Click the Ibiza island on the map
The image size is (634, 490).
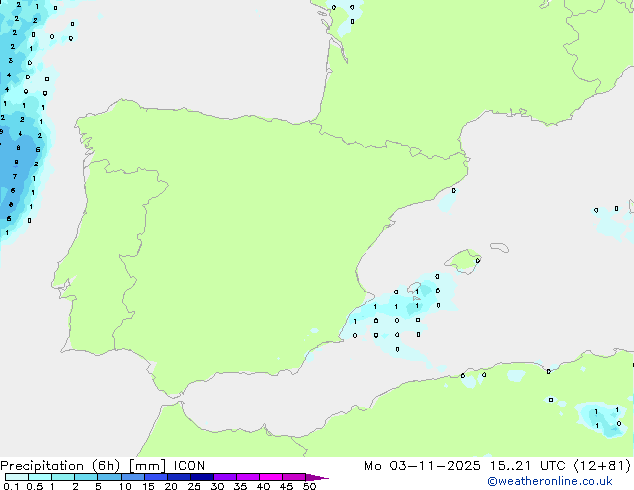click(414, 287)
